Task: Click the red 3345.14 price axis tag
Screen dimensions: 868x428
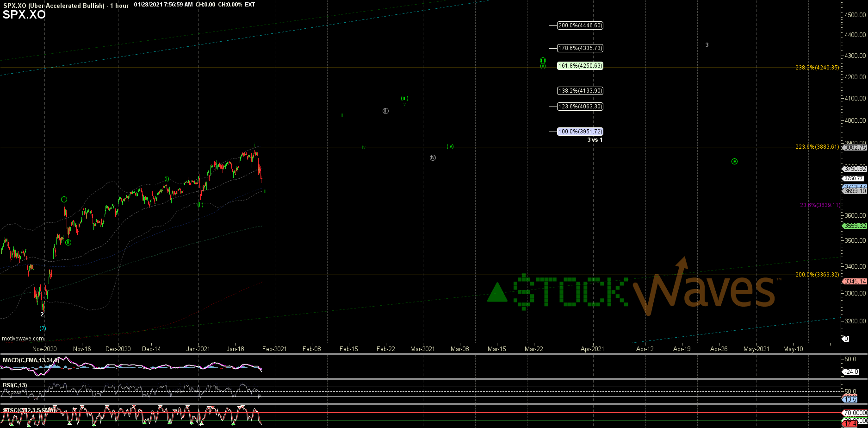Action: coord(854,281)
